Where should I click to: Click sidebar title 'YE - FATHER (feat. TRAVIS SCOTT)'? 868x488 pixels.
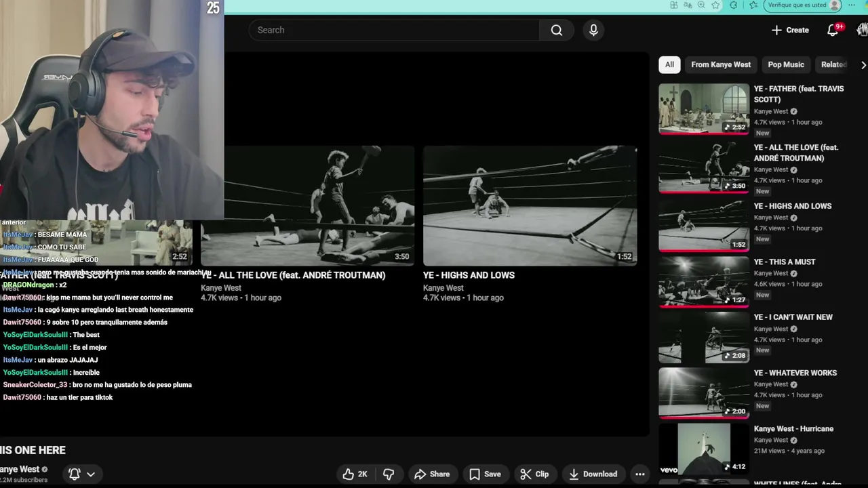pyautogui.click(x=799, y=94)
